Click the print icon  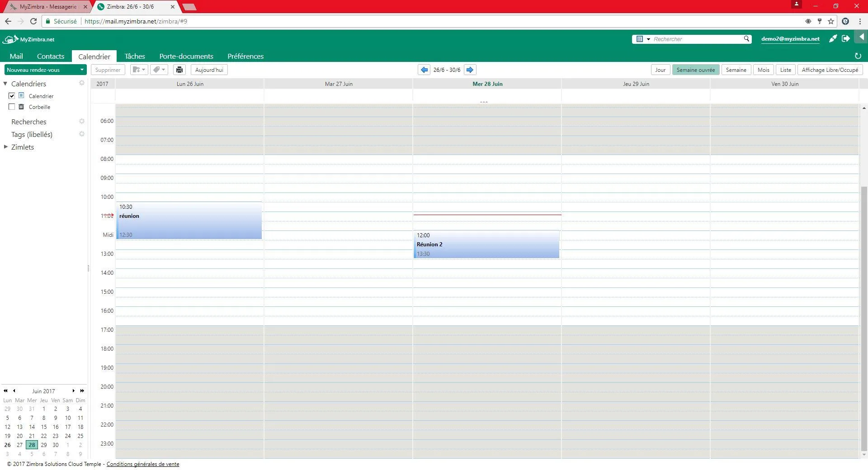179,70
